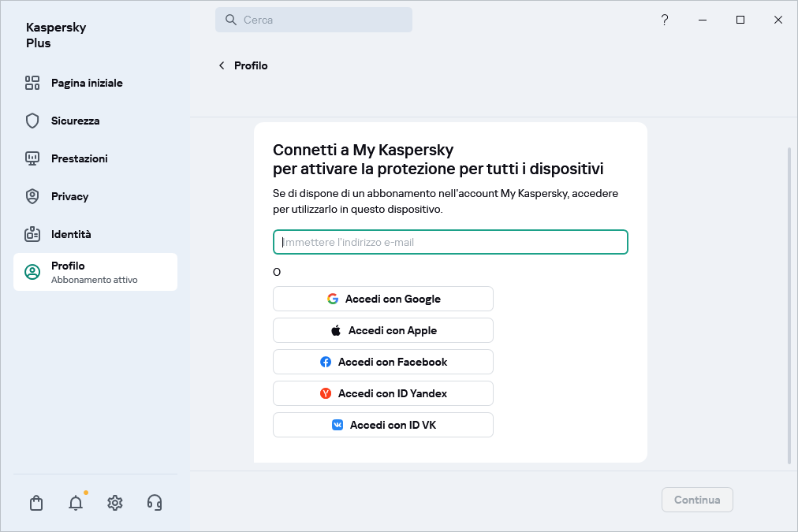Open Pagina iniziale in sidebar
798x532 pixels.
point(87,83)
